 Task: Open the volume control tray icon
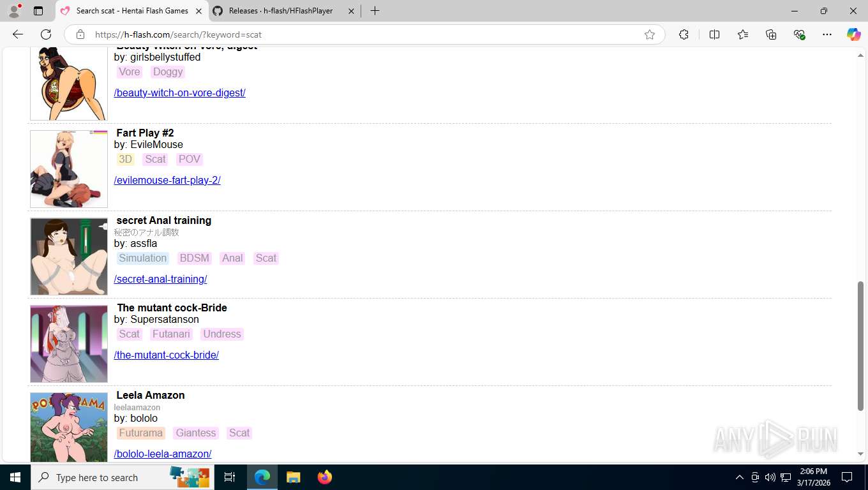pyautogui.click(x=770, y=477)
